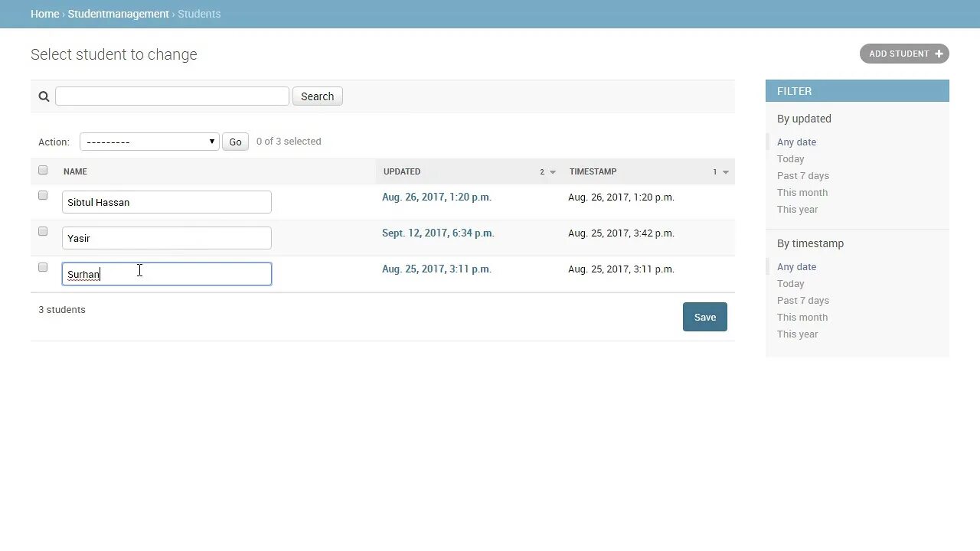Open Aug. 26, 2017, 1:20 p.m. updated link
The image size is (980, 551).
[436, 197]
